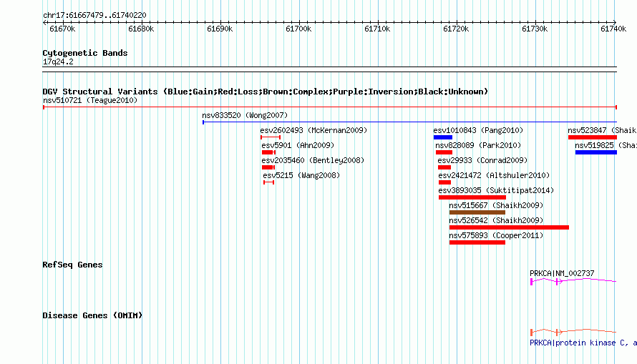This screenshot has width=637, height=364.
Task: Open esv5901 (Ahn2009) variant label
Action: [x=298, y=145]
